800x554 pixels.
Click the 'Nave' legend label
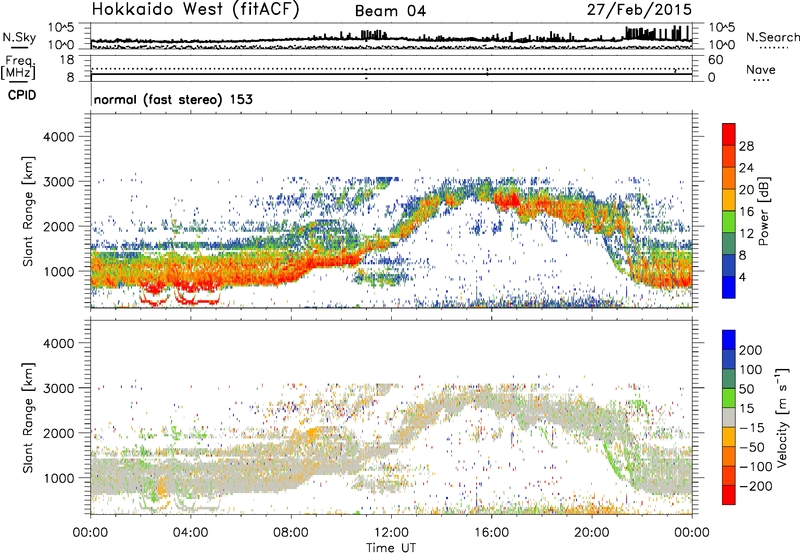pyautogui.click(x=761, y=69)
